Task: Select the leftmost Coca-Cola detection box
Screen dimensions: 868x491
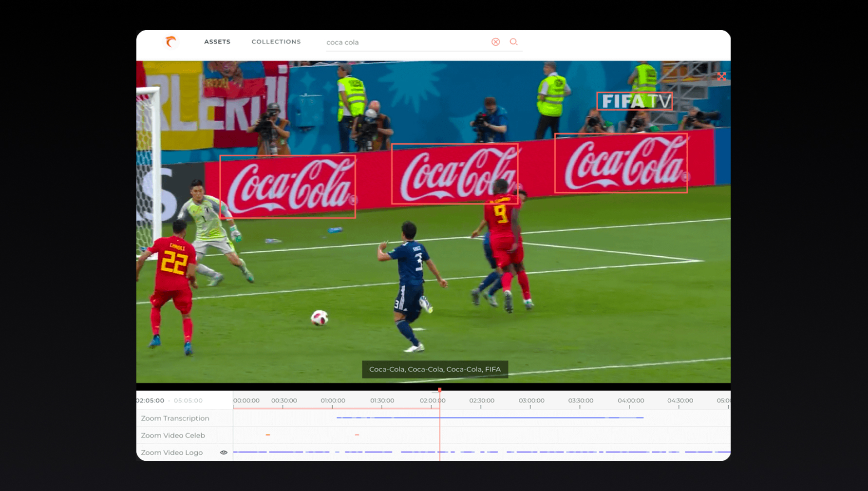Action: click(287, 187)
